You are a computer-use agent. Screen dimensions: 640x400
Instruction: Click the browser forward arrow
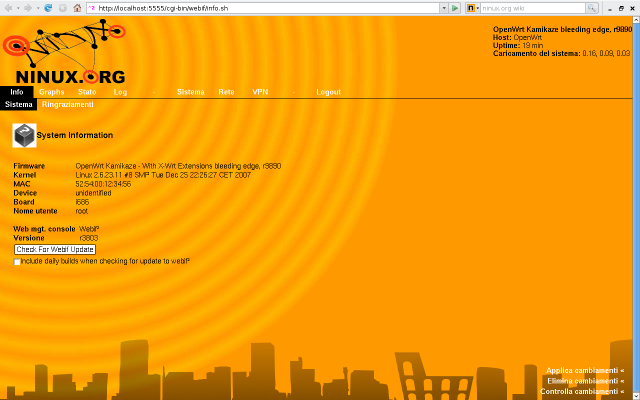27,7
